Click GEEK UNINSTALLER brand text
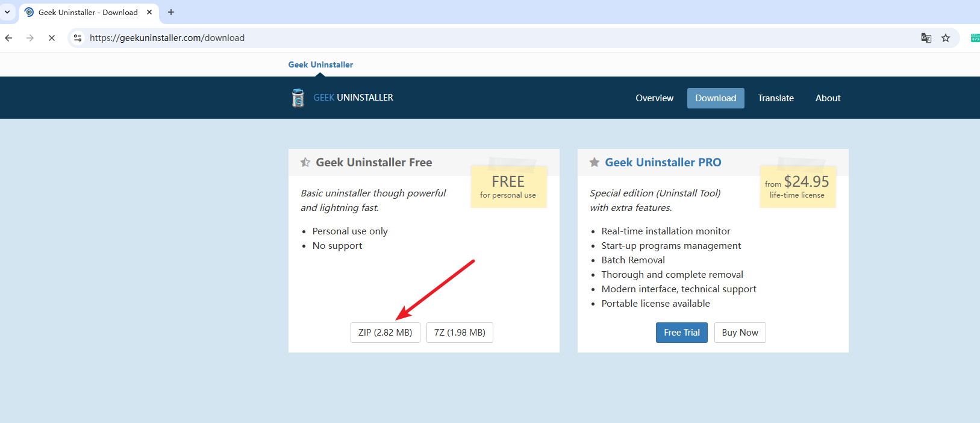Image resolution: width=980 pixels, height=423 pixels. [x=353, y=98]
